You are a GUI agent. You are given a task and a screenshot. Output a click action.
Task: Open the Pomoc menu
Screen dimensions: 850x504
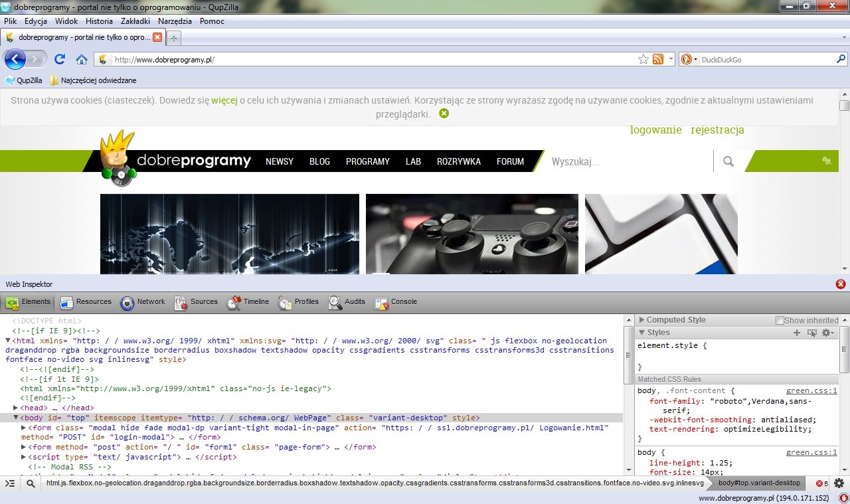tap(212, 21)
